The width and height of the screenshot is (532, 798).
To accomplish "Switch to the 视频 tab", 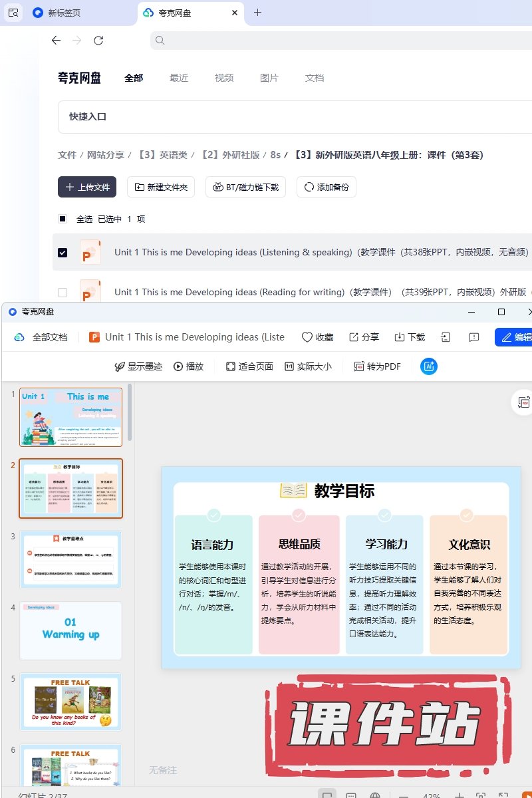I will [224, 78].
